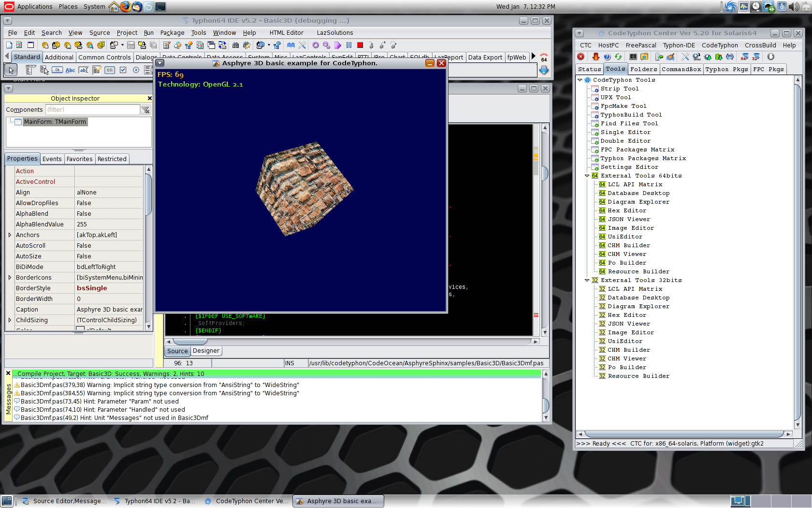This screenshot has width=812, height=508.
Task: Select the Common Controls palette tab
Action: point(104,57)
